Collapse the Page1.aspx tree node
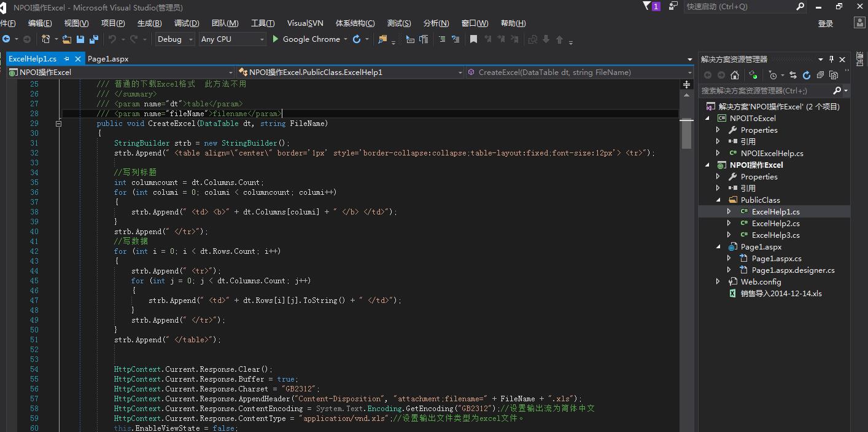868x432 pixels. coord(718,246)
